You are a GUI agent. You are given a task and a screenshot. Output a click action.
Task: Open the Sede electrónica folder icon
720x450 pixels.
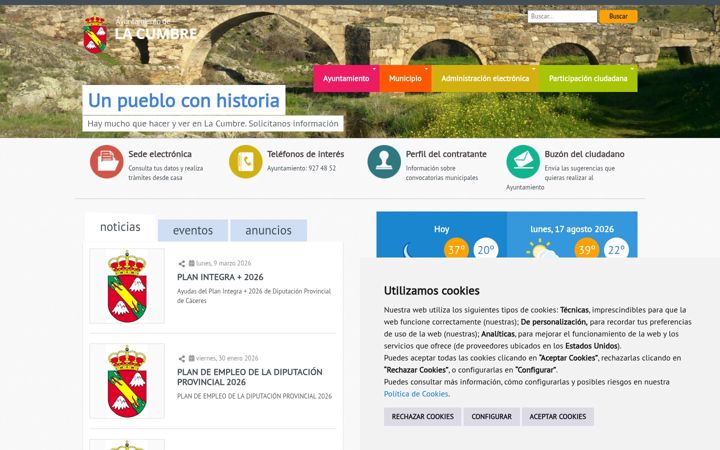click(107, 162)
